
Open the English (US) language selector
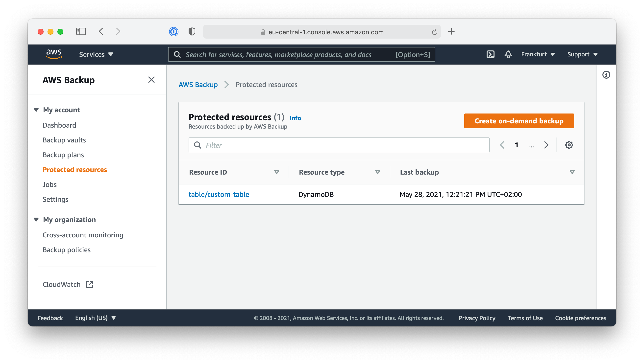[x=96, y=318]
